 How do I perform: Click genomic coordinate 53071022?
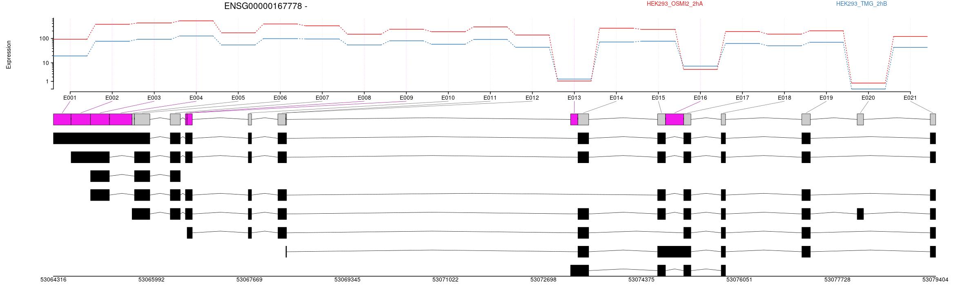pyautogui.click(x=445, y=280)
